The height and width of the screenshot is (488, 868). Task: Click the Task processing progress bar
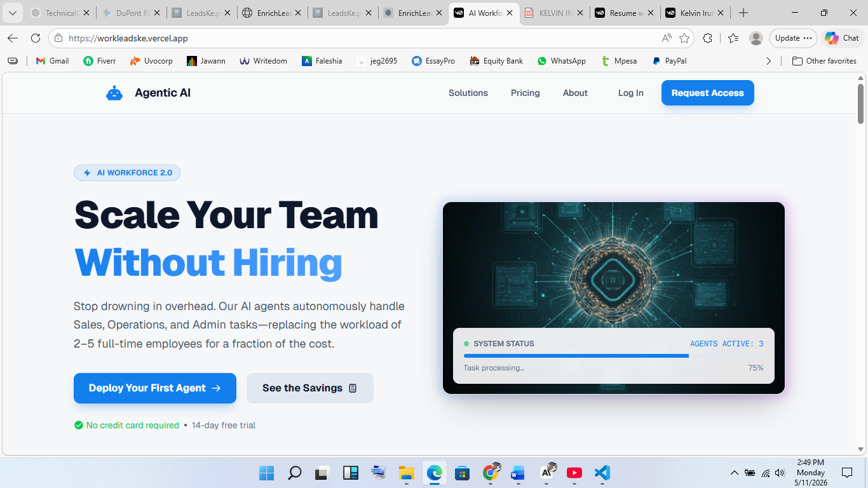(614, 356)
